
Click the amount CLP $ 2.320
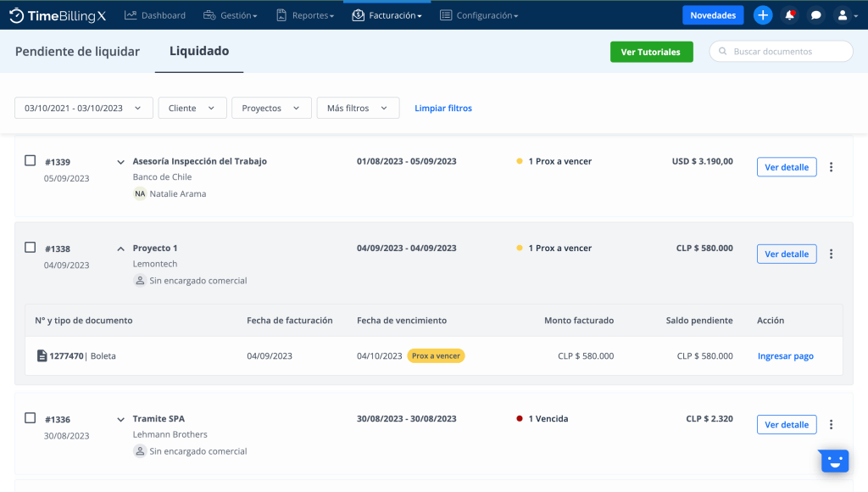[x=709, y=418]
